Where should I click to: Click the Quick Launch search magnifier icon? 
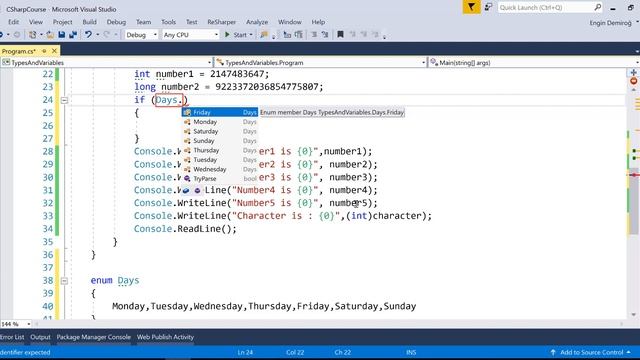[x=598, y=7]
